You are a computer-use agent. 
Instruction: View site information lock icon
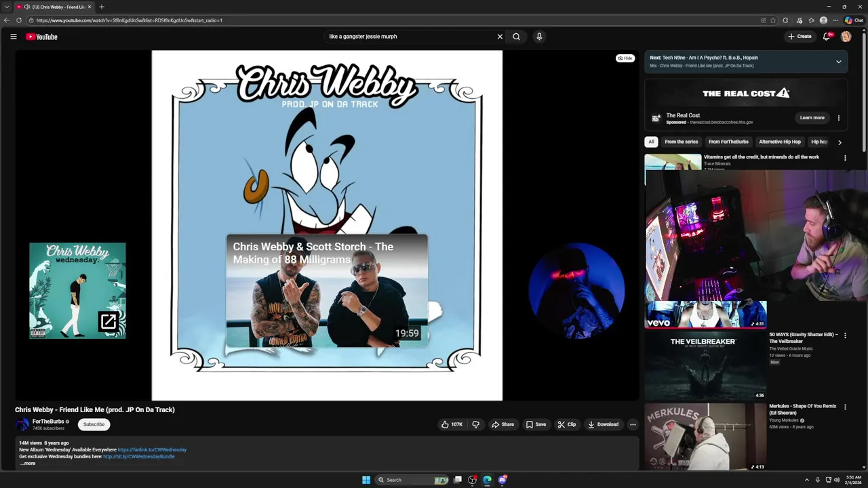coord(31,20)
